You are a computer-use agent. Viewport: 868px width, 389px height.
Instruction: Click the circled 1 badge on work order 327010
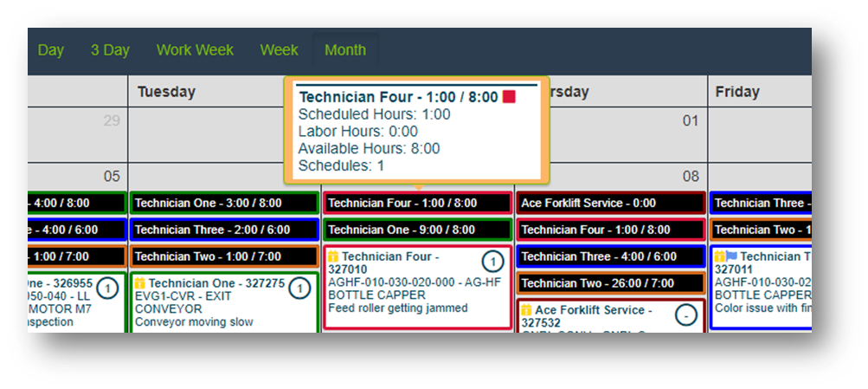(492, 261)
